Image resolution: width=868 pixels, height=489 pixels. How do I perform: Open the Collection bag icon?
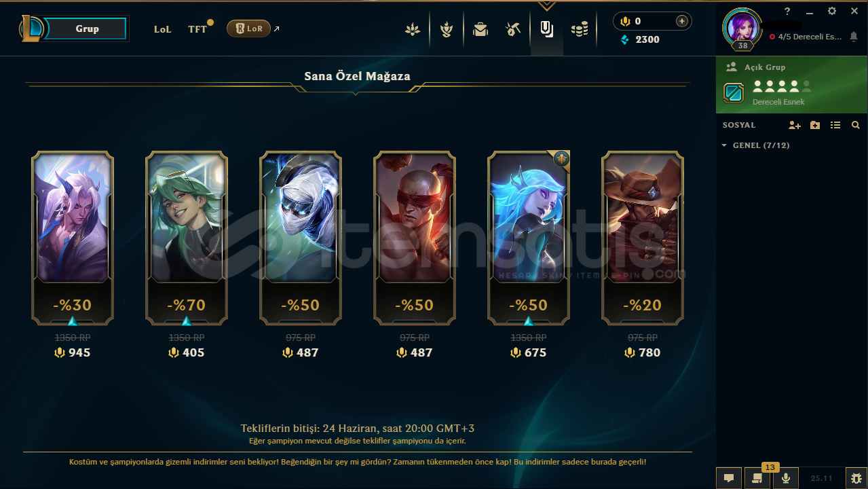480,30
